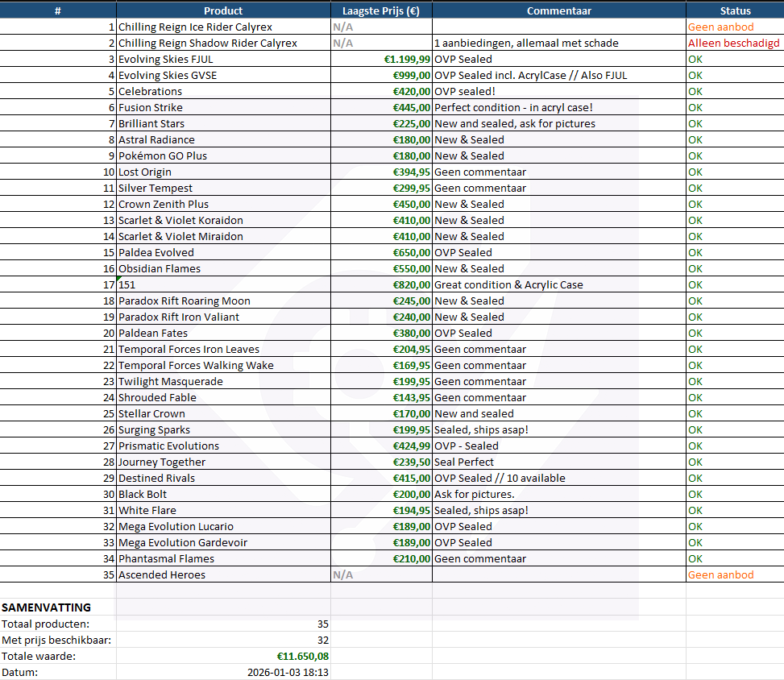Click the Brilliant Stars product cell
This screenshot has width=784, height=680.
(223, 123)
